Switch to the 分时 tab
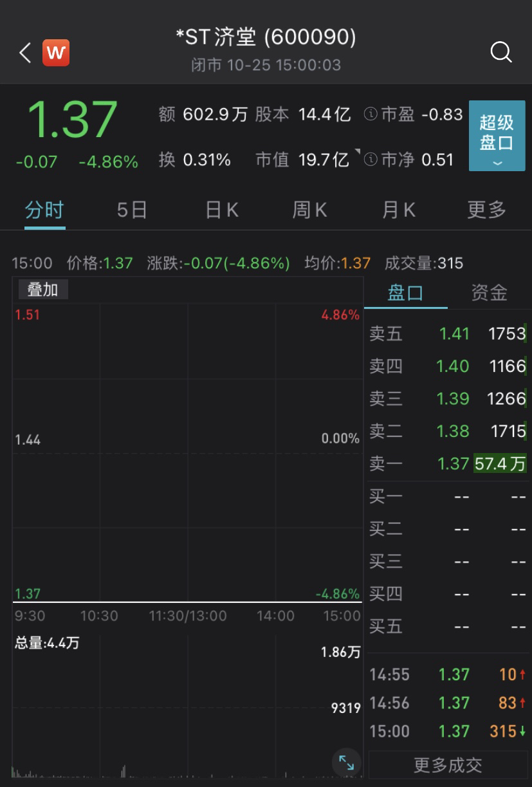 (x=44, y=210)
